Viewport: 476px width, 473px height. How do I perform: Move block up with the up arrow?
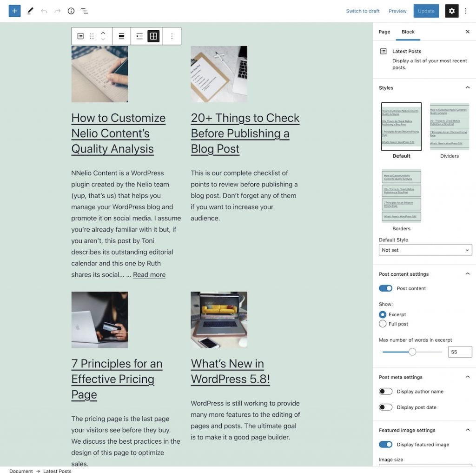point(103,33)
